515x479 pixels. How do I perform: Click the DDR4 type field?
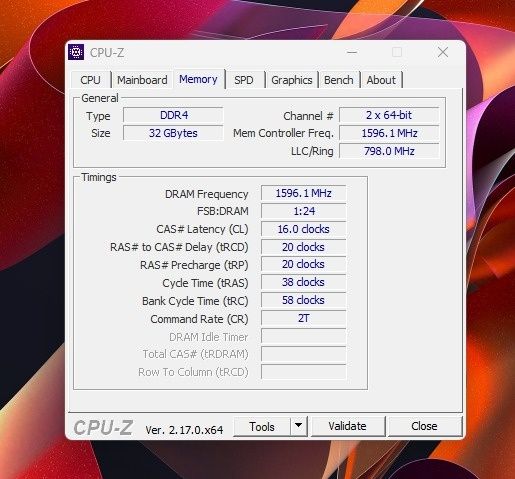click(173, 115)
